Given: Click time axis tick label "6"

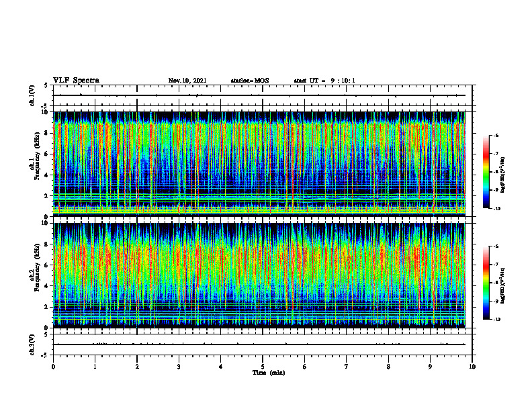Looking at the screenshot, I should point(305,367).
